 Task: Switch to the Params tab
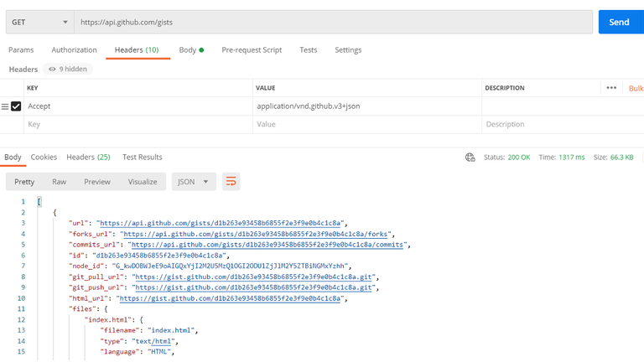click(21, 50)
